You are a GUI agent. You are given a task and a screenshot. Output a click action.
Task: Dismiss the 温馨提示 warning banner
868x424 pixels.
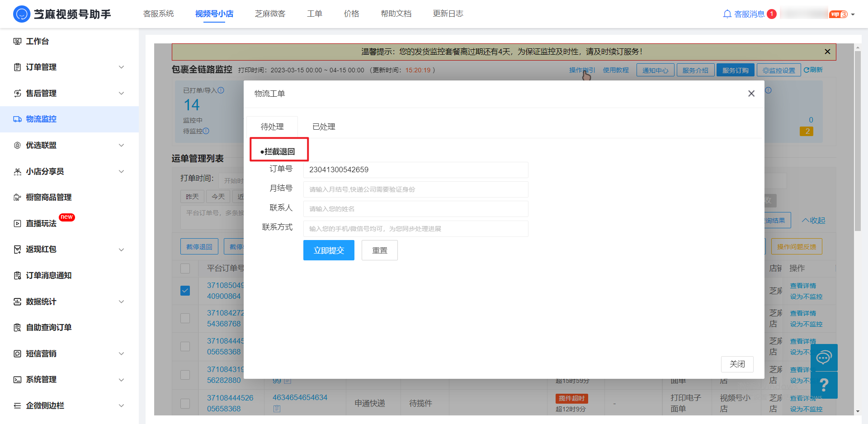[x=827, y=52]
